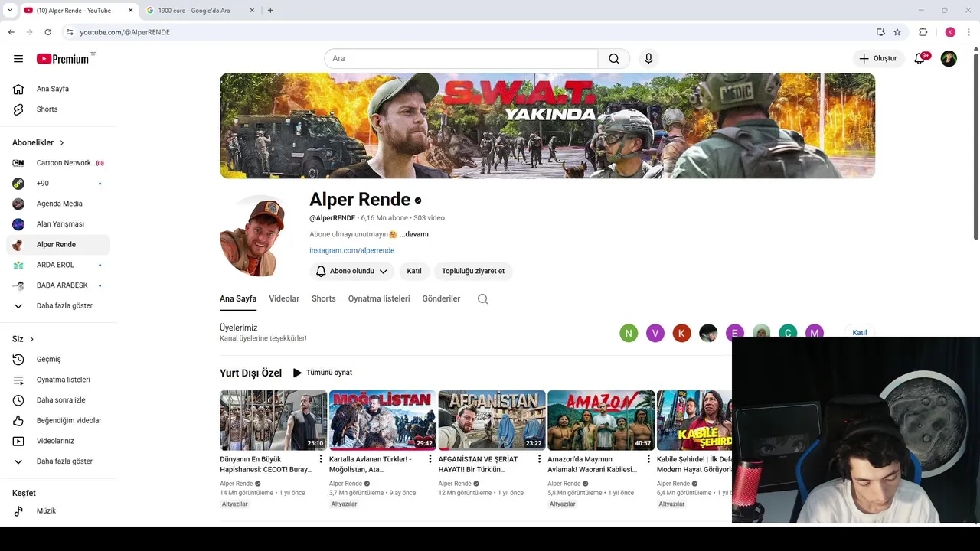The height and width of the screenshot is (551, 980).
Task: Switch to channel Shorts tab
Action: (x=324, y=299)
